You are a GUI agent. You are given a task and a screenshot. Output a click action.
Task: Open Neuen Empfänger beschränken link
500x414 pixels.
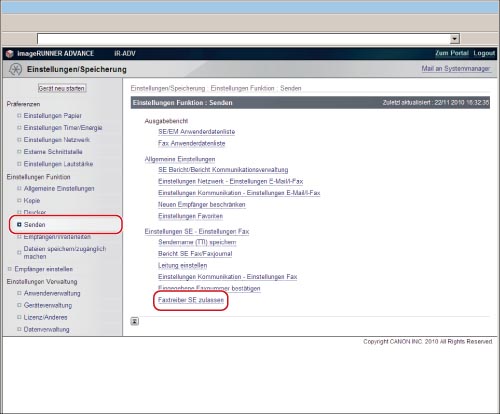point(202,205)
